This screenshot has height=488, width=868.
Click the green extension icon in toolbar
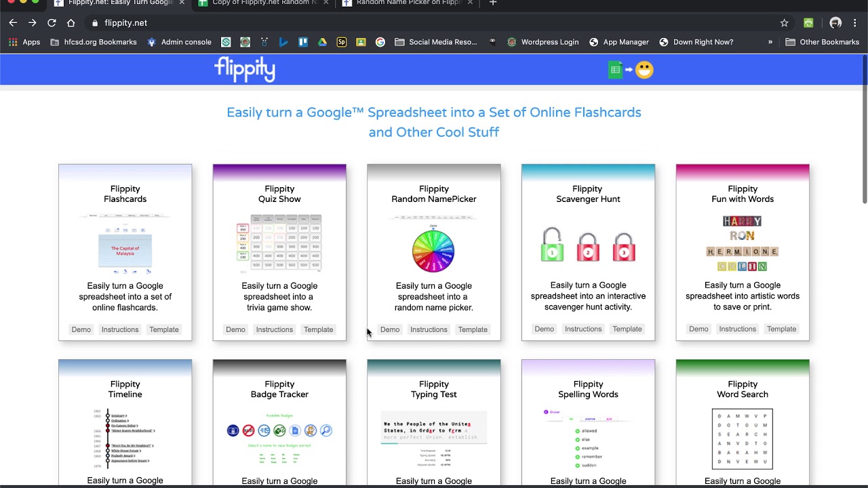(808, 23)
